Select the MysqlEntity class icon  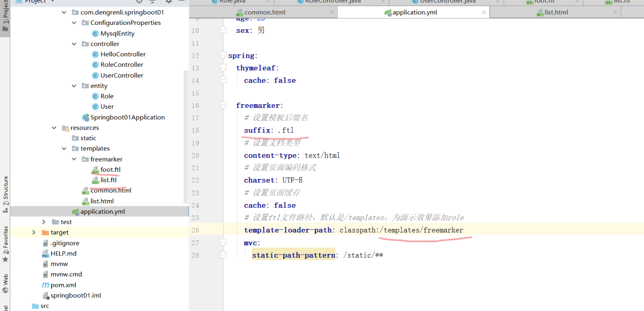[x=95, y=33]
